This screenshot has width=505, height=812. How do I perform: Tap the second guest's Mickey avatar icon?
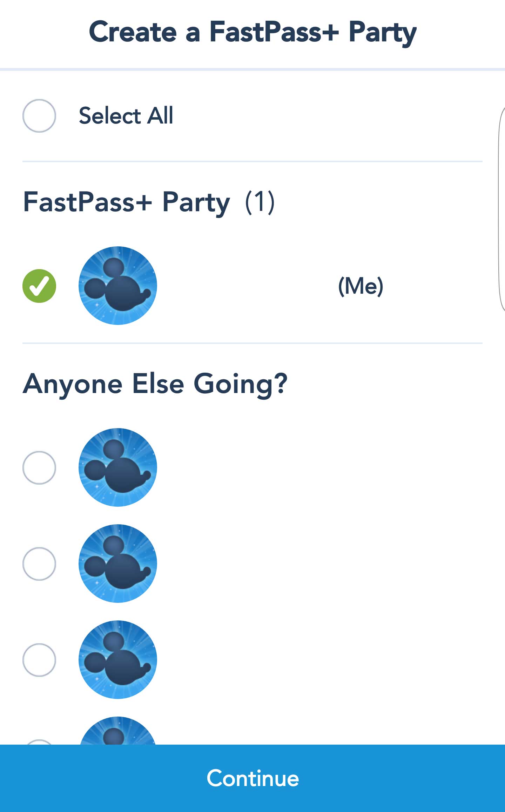pos(118,564)
